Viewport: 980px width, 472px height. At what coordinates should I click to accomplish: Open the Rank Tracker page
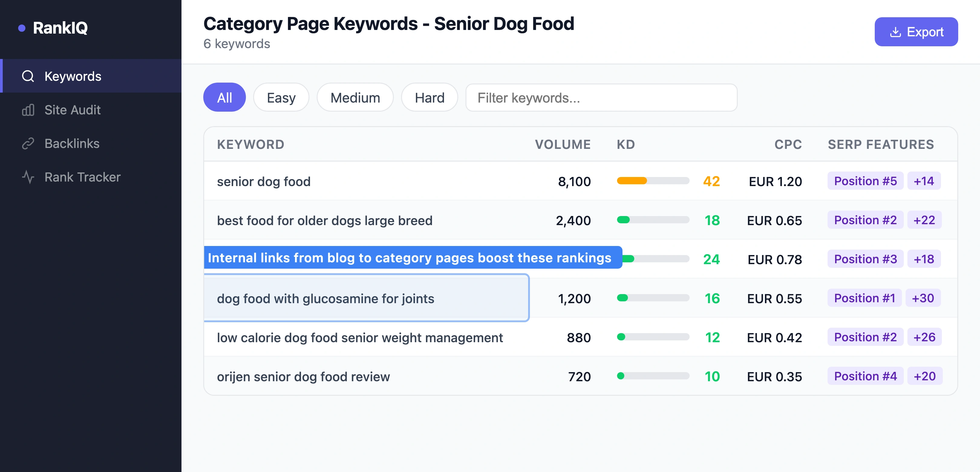pos(82,177)
